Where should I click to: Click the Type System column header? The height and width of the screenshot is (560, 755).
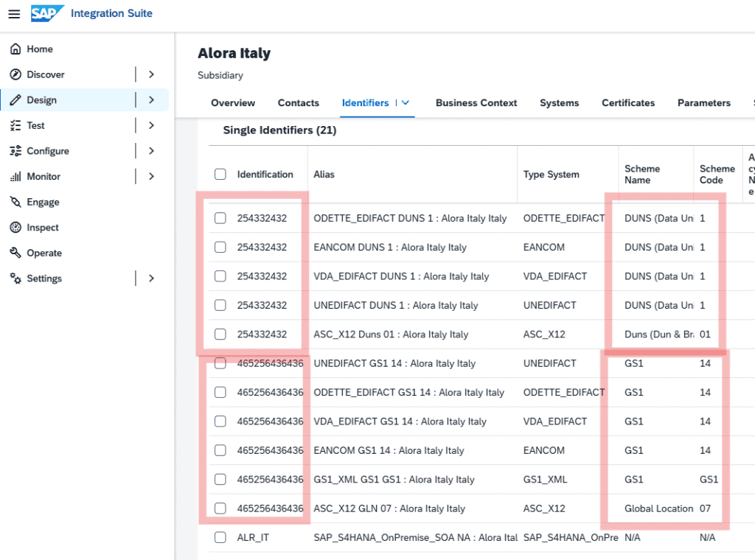[x=552, y=174]
